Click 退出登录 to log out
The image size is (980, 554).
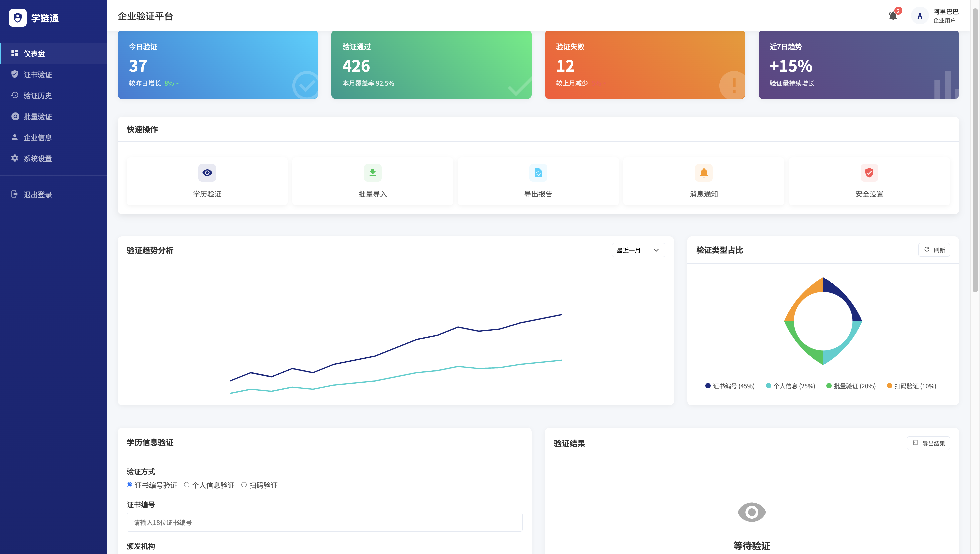tap(53, 194)
